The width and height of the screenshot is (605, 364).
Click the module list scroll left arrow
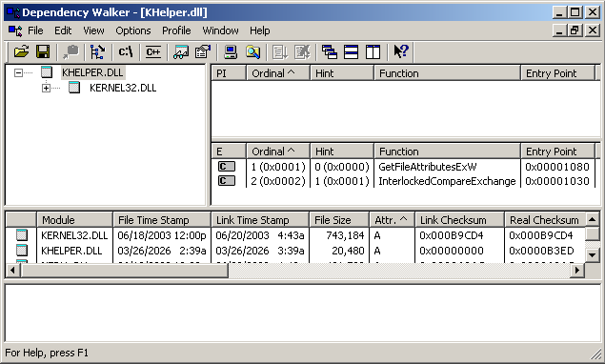click(x=12, y=270)
